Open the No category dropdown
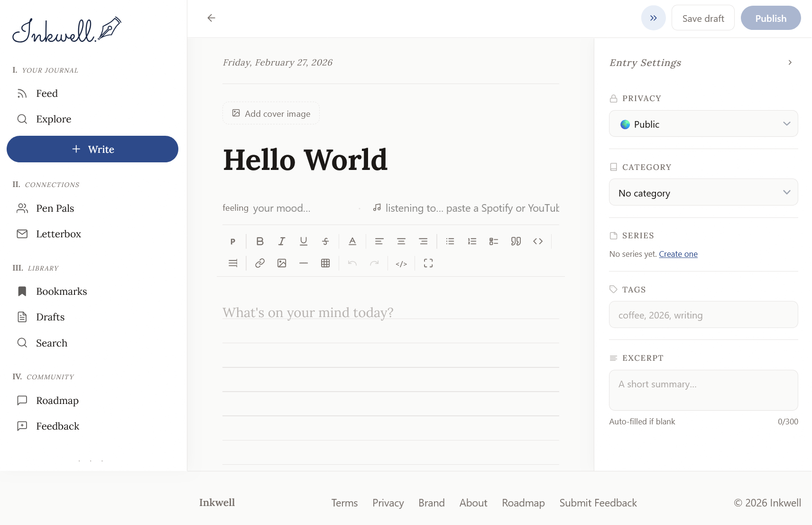Viewport: 812px width, 525px height. tap(703, 192)
